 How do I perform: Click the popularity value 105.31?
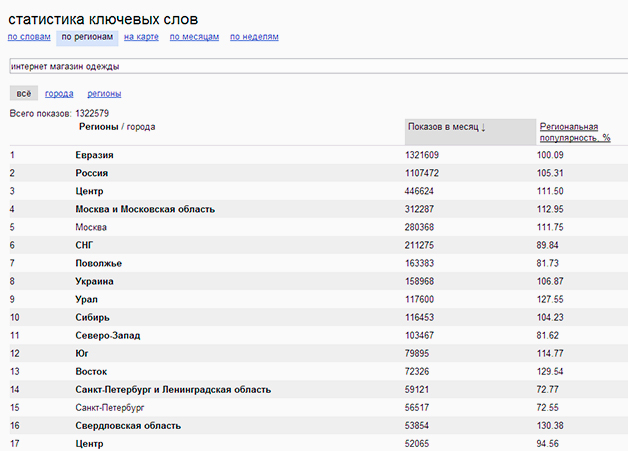(550, 173)
